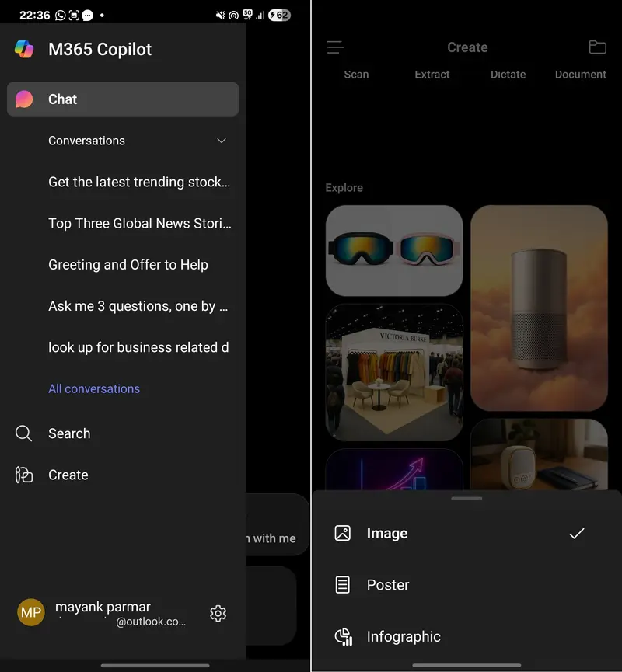Image resolution: width=622 pixels, height=672 pixels.
Task: Tap the Infographic pie chart icon
Action: point(343,636)
